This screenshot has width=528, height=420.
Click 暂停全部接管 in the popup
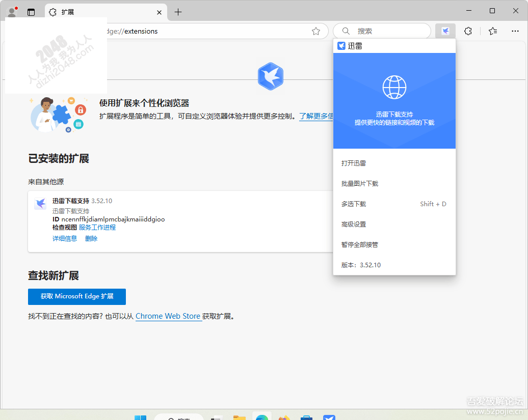360,244
